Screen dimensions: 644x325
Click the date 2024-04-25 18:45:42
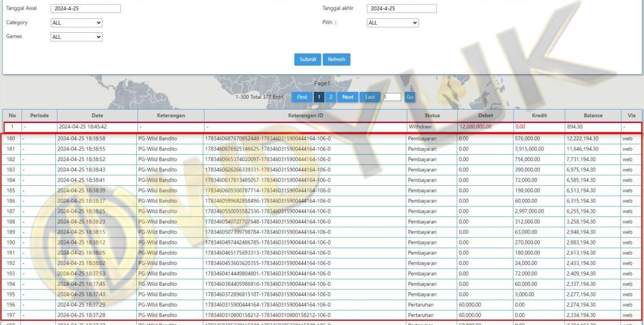tap(82, 127)
